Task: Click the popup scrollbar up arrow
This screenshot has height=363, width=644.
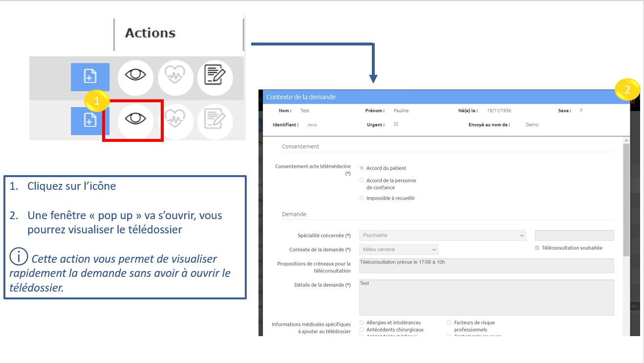Action: 626,140
